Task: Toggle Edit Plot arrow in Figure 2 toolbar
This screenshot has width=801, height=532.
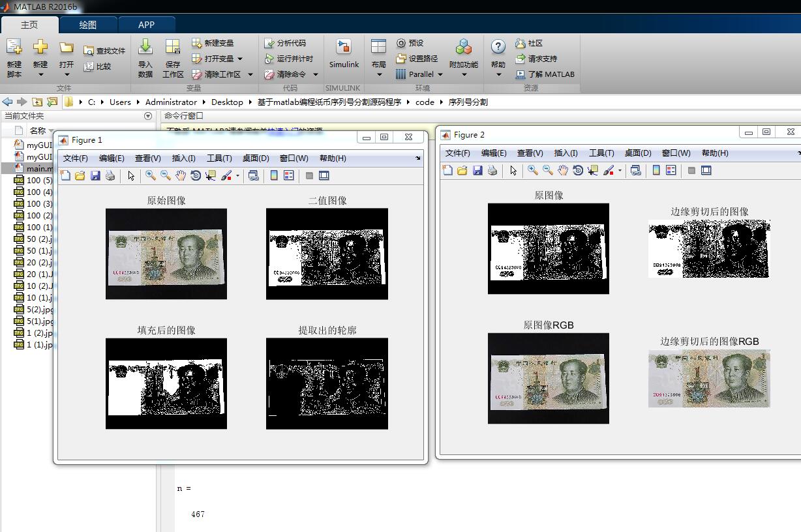Action: coord(513,170)
